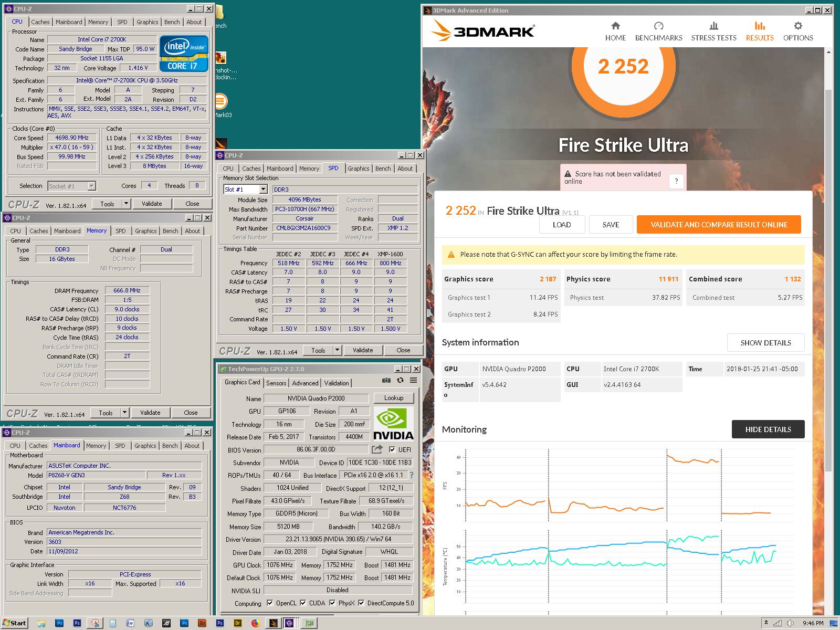
Task: Toggle the PhysX checkbox
Action: point(332,603)
